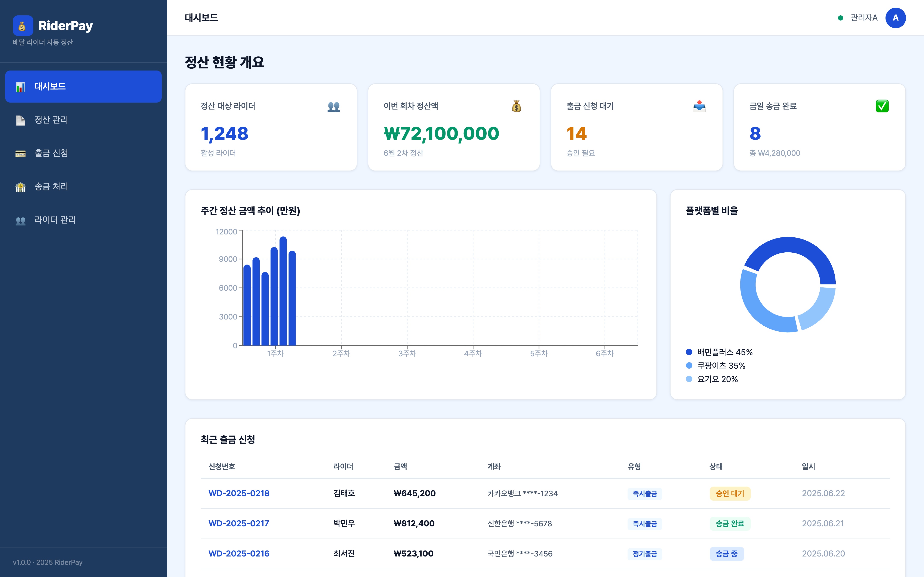This screenshot has width=924, height=577.
Task: Click the document icon next to 정산 관리
Action: (20, 120)
